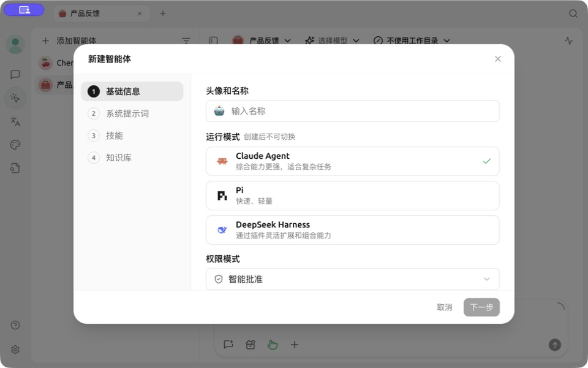This screenshot has height=368, width=588.
Task: Click the purple button at the window's top left
Action: (x=24, y=10)
